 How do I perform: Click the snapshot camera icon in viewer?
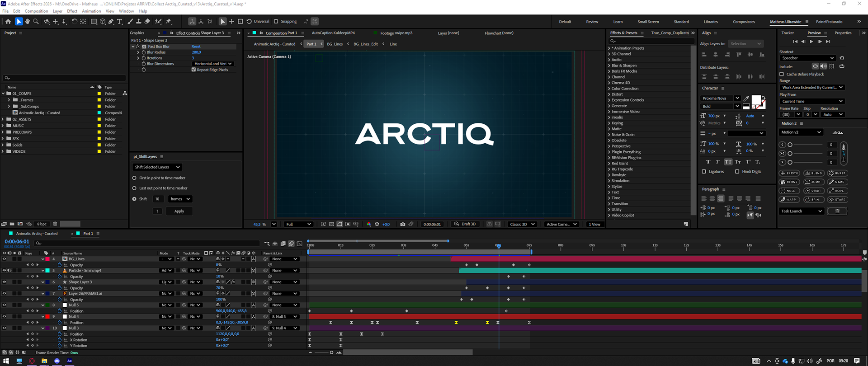click(403, 224)
